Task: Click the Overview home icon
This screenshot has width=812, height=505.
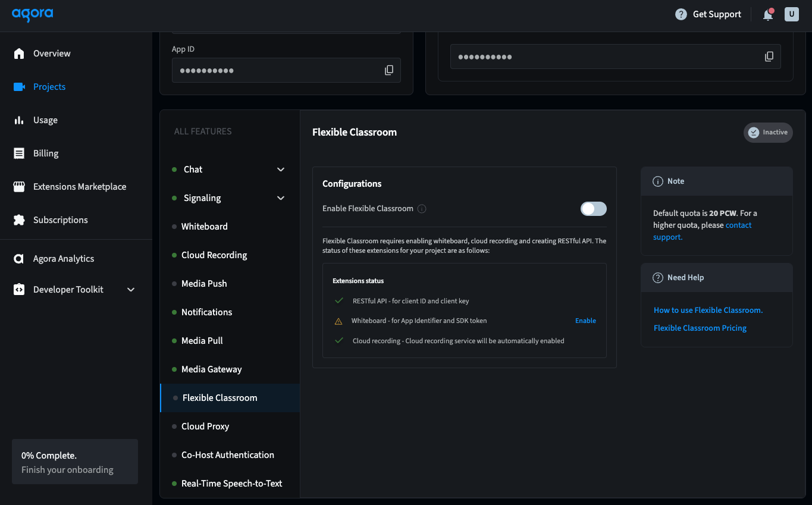Action: click(x=19, y=54)
